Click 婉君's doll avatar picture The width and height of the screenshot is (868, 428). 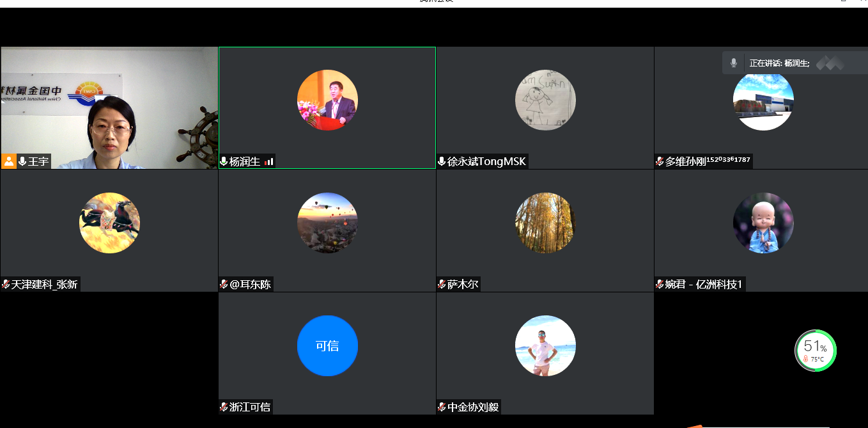(763, 223)
